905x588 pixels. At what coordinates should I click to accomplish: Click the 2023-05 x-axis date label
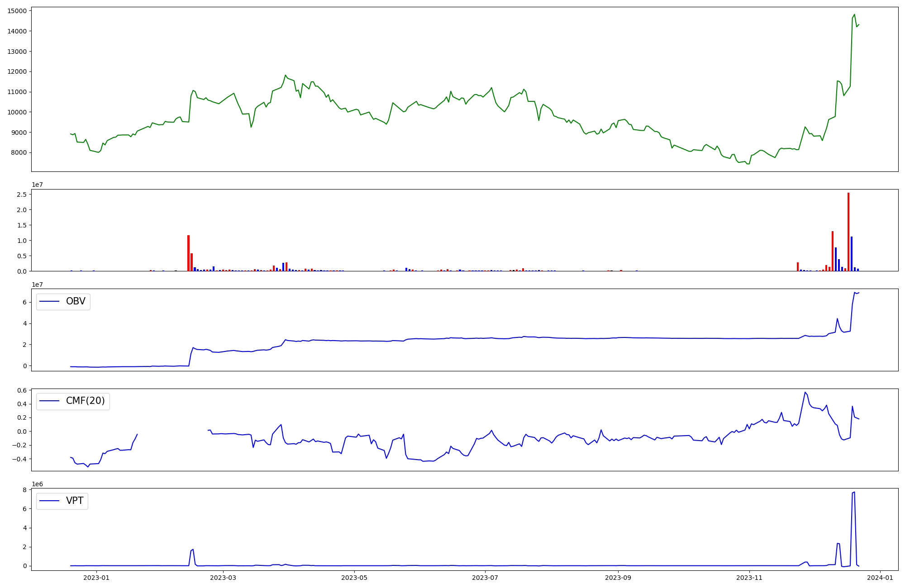pyautogui.click(x=354, y=578)
